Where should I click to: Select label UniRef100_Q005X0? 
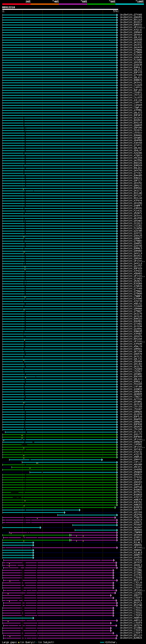coord(131,557)
